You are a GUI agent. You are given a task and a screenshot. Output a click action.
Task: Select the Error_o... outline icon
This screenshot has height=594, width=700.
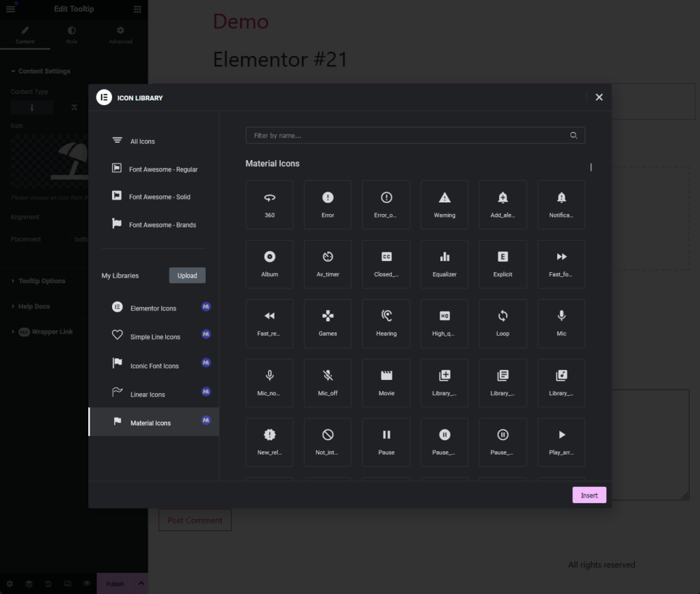386,205
